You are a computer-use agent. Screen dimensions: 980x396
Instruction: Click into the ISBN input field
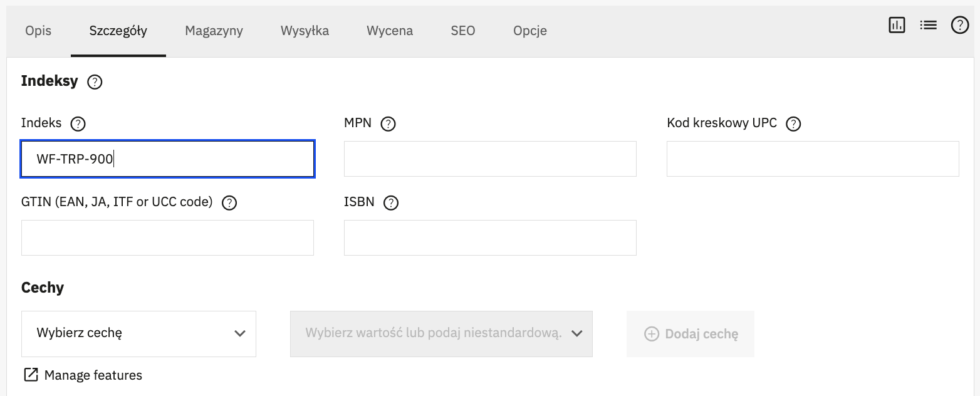[x=490, y=237]
